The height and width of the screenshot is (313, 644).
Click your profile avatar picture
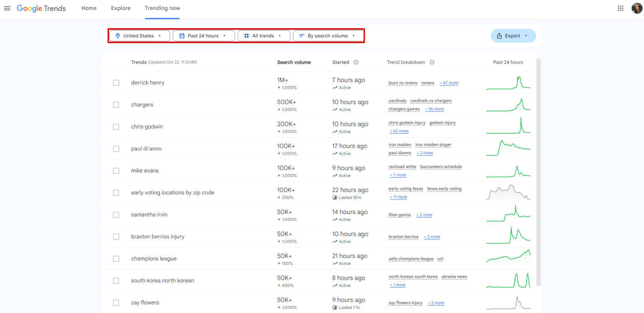[637, 8]
